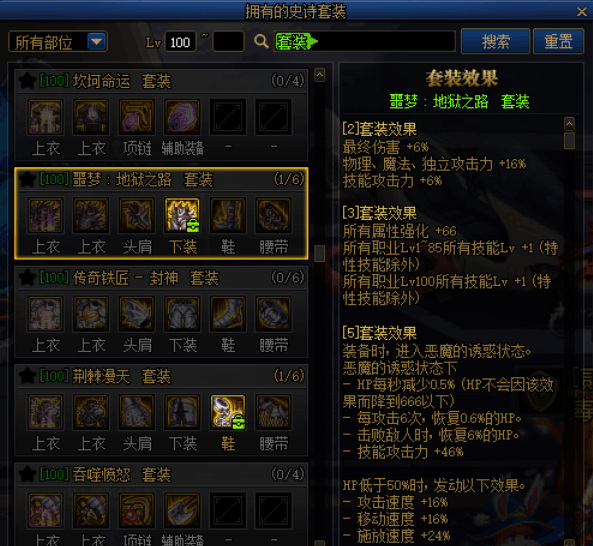Click the set list scrollbar thumb
This screenshot has height=546, width=593.
click(x=320, y=253)
